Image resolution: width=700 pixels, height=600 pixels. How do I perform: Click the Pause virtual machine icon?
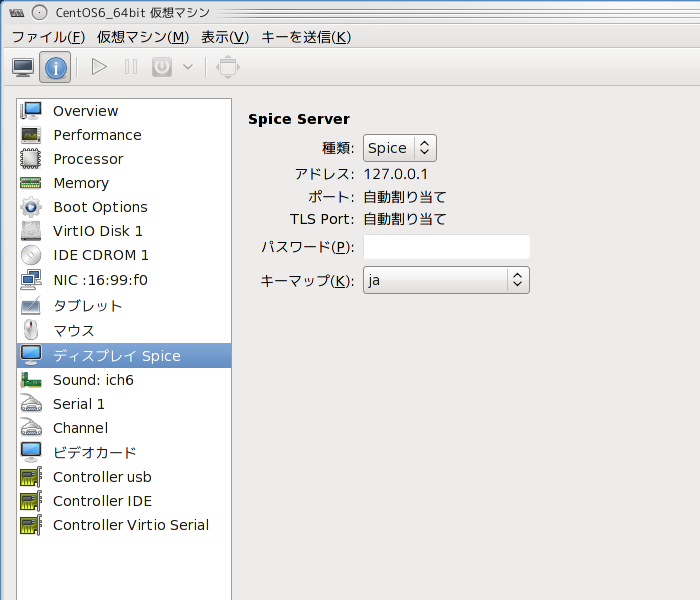131,67
